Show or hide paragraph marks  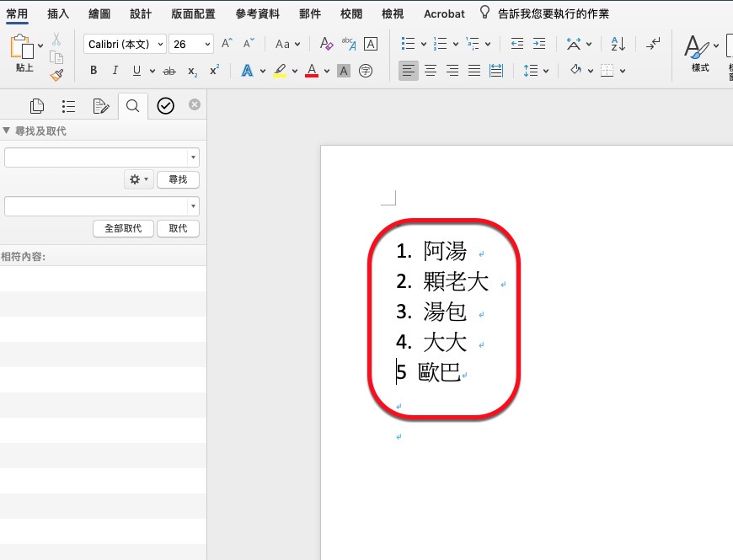[653, 44]
